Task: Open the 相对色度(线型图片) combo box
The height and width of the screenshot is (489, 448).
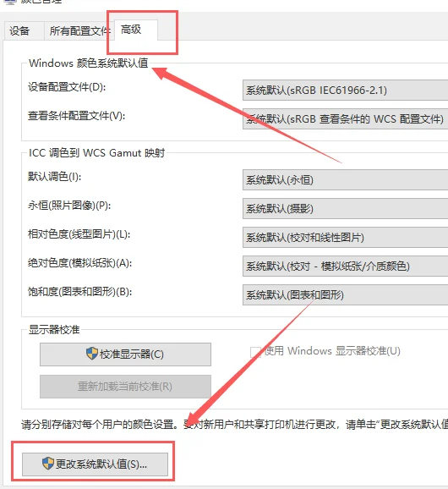Action: pos(345,238)
